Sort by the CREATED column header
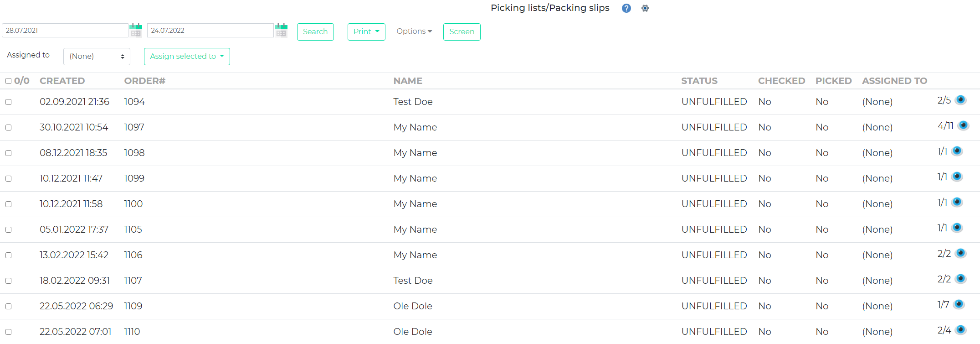This screenshot has width=980, height=344. tap(62, 81)
